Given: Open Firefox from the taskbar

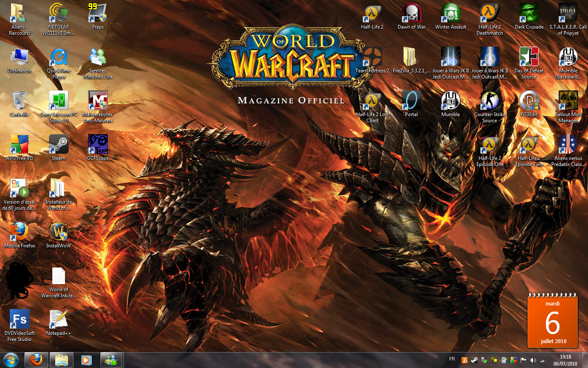Looking at the screenshot, I should click(x=36, y=360).
